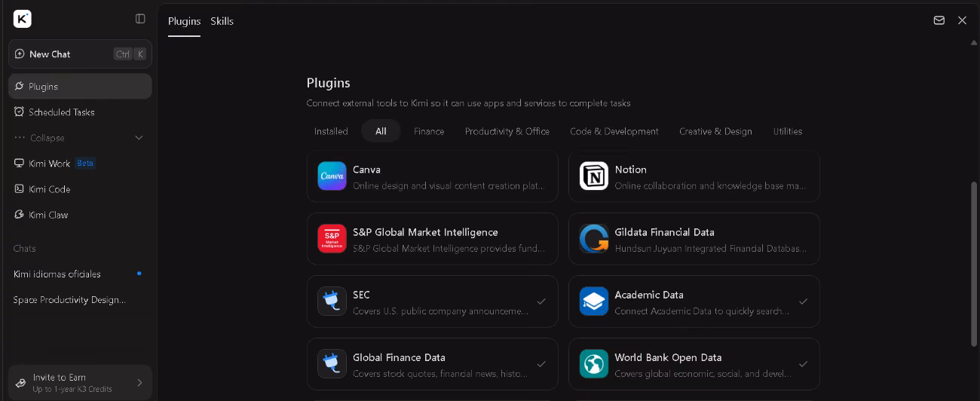Viewport: 980px width, 401px height.
Task: Click the Canva logo icon
Action: 332,176
